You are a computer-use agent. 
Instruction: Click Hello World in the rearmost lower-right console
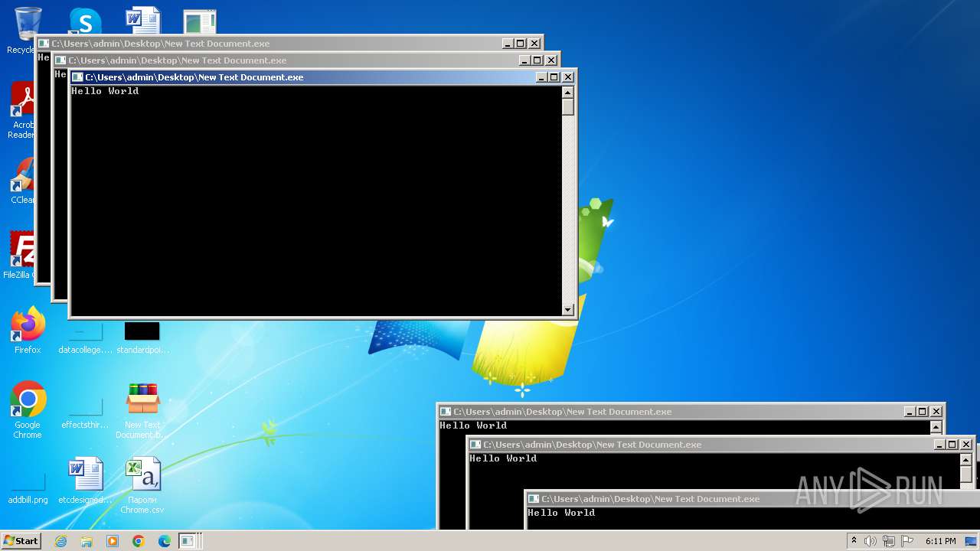[473, 425]
